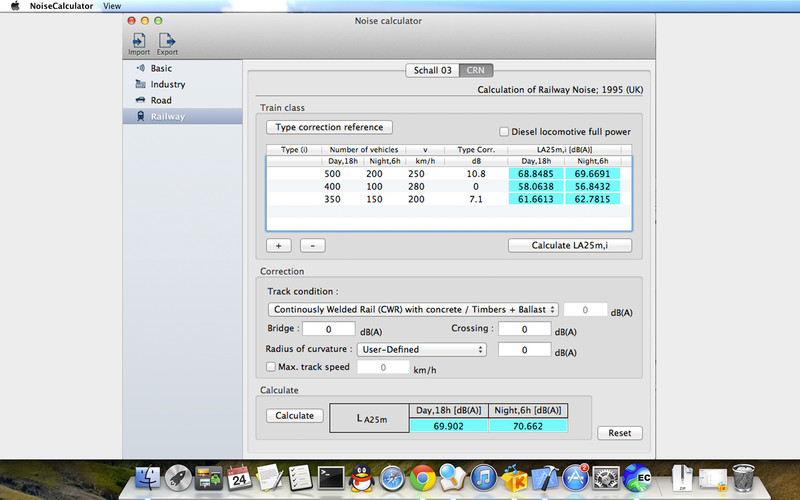Click the Export toolbar icon
The width and height of the screenshot is (800, 500).
coord(167,41)
